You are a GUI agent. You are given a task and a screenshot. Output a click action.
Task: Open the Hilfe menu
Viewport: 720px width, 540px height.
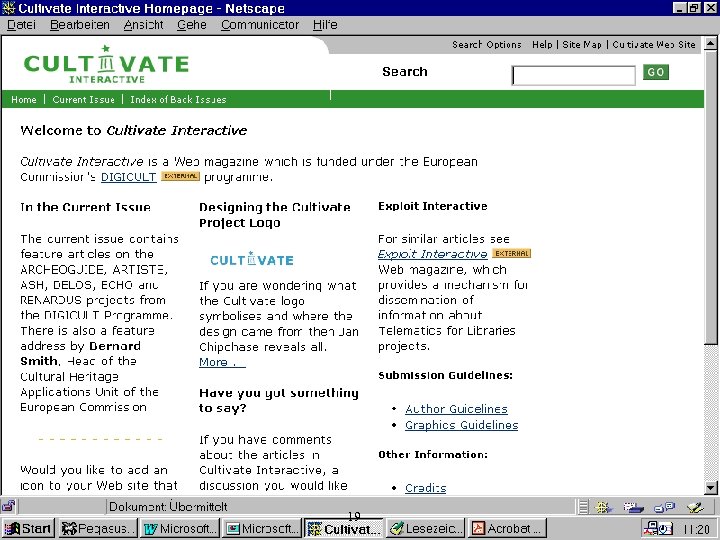coord(325,25)
